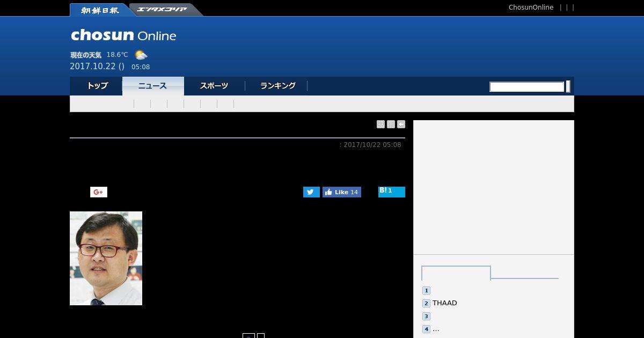Go to the スポーツ navigation tab
The image size is (644, 338).
click(214, 86)
